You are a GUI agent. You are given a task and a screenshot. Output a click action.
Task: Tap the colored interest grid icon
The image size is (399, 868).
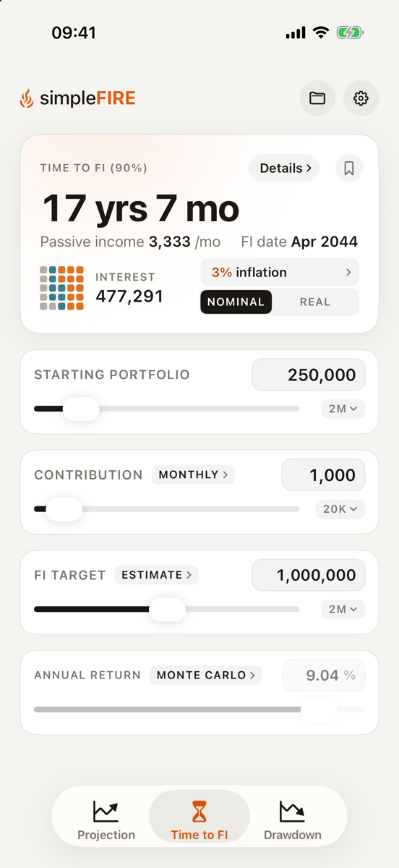click(x=61, y=288)
